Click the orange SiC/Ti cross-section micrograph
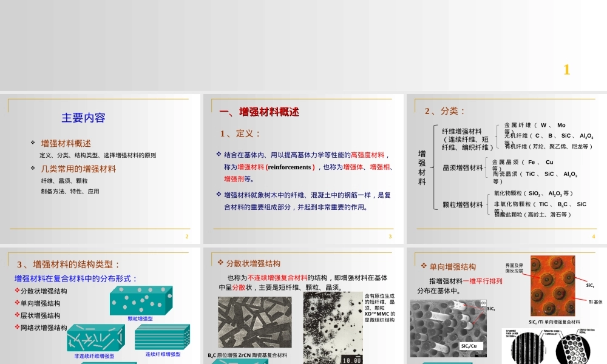Screen dimensions: 607x364 pos(552,286)
